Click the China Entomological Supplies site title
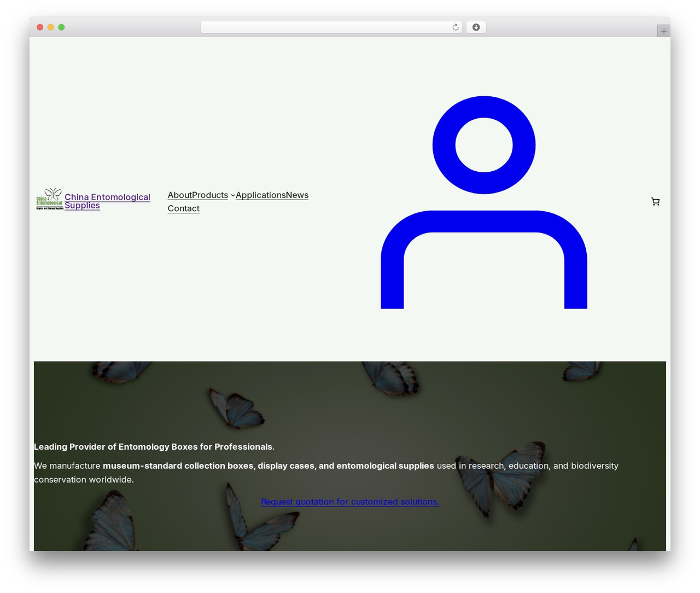This screenshot has width=700, height=593. point(107,201)
